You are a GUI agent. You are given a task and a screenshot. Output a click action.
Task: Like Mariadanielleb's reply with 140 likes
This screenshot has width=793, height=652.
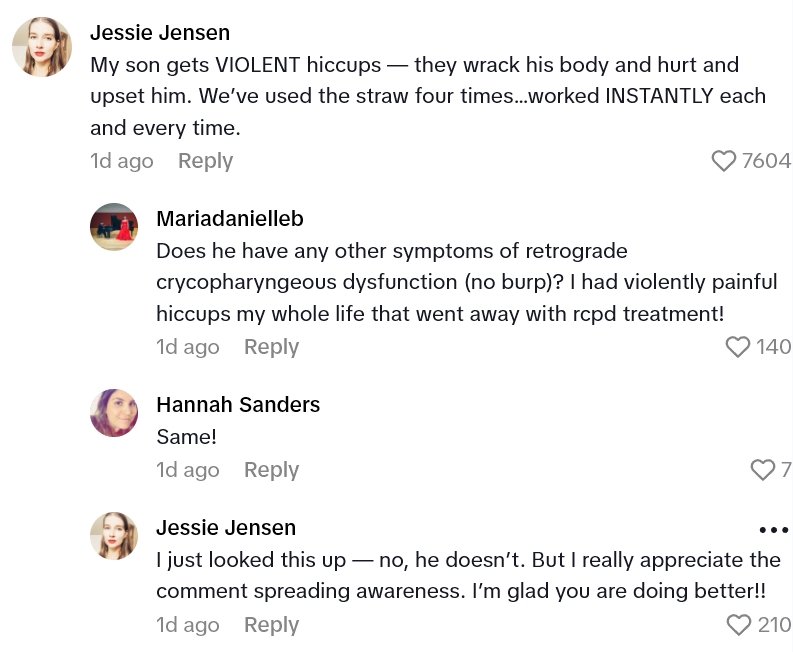pyautogui.click(x=737, y=347)
